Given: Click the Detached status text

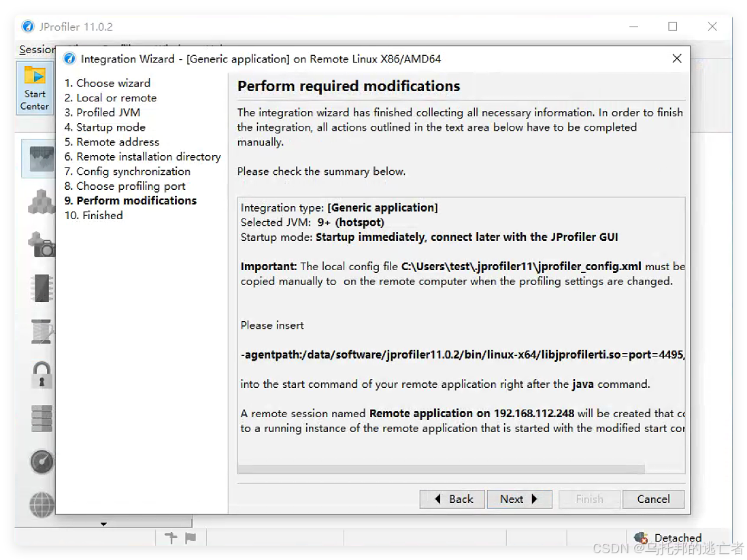Looking at the screenshot, I should [678, 538].
